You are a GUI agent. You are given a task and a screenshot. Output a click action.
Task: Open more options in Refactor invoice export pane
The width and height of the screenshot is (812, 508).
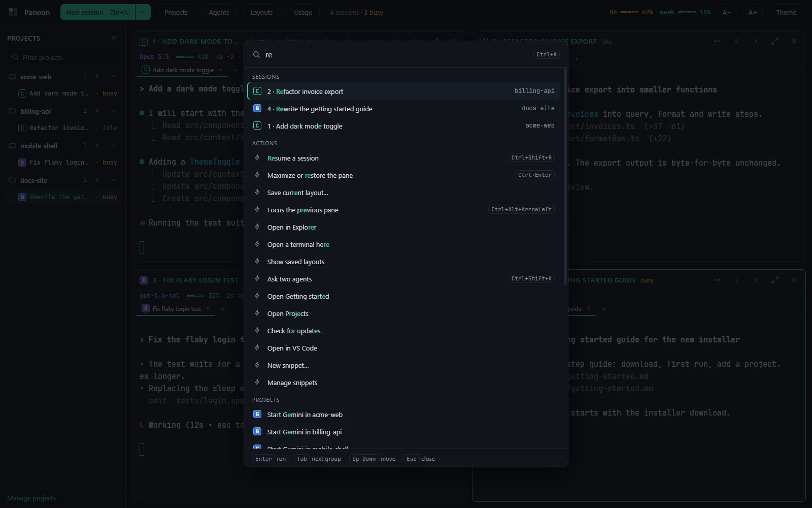(x=717, y=41)
